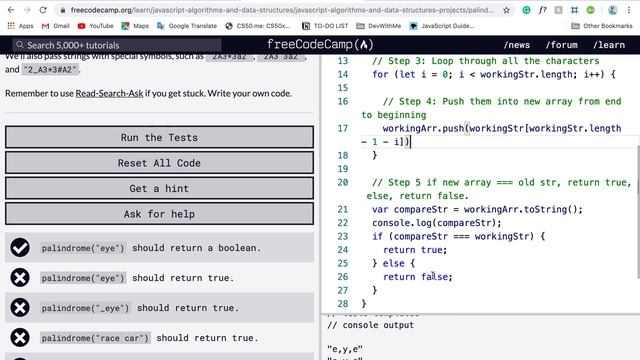Open the green circle extension icon
This screenshot has height=360, width=640.
(x=590, y=10)
